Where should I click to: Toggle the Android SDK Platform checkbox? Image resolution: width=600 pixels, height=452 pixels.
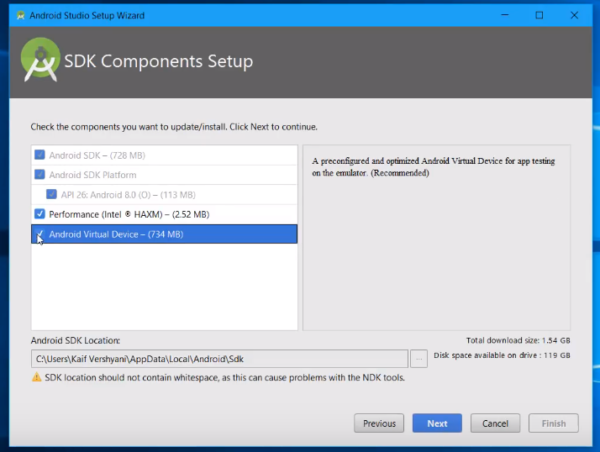point(40,174)
